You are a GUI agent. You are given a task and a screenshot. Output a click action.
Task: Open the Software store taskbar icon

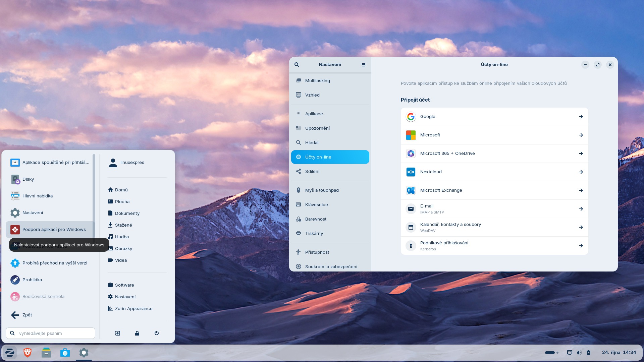click(x=65, y=353)
